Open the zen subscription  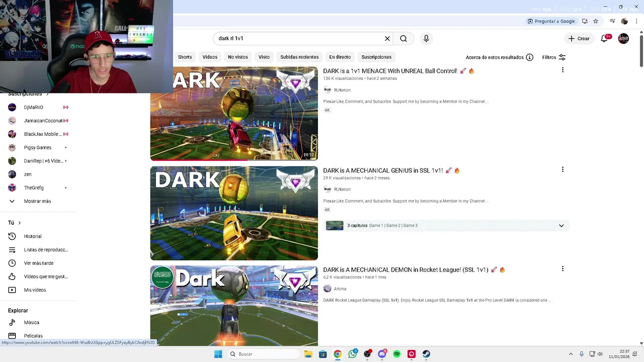pyautogui.click(x=38, y=174)
